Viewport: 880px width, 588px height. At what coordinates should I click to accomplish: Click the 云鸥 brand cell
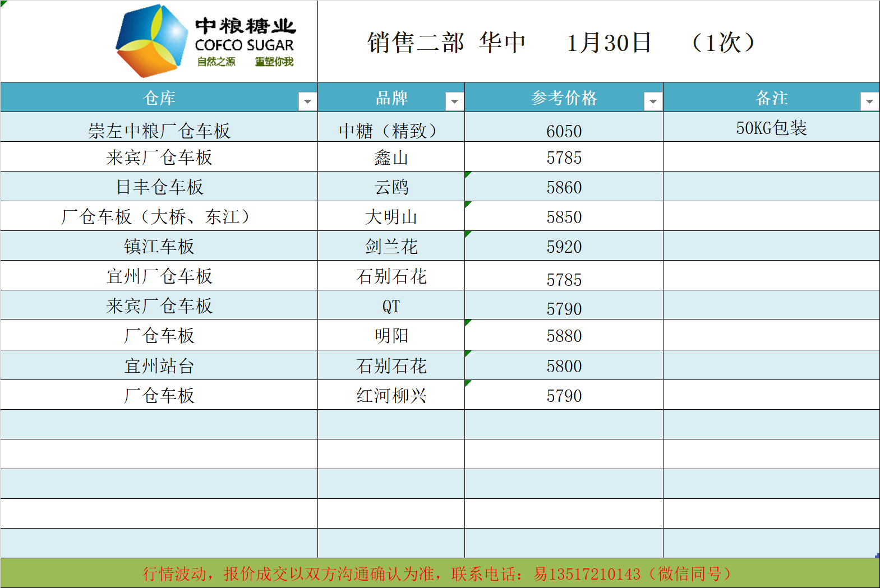tap(391, 187)
